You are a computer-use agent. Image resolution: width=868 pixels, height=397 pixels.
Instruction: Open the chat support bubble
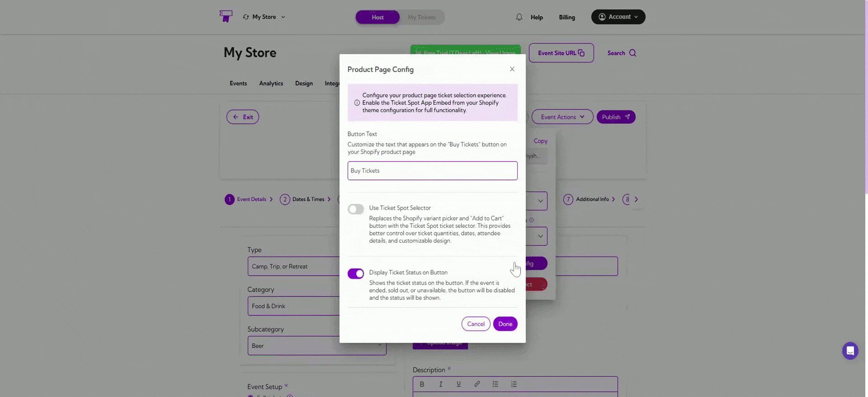pos(850,350)
